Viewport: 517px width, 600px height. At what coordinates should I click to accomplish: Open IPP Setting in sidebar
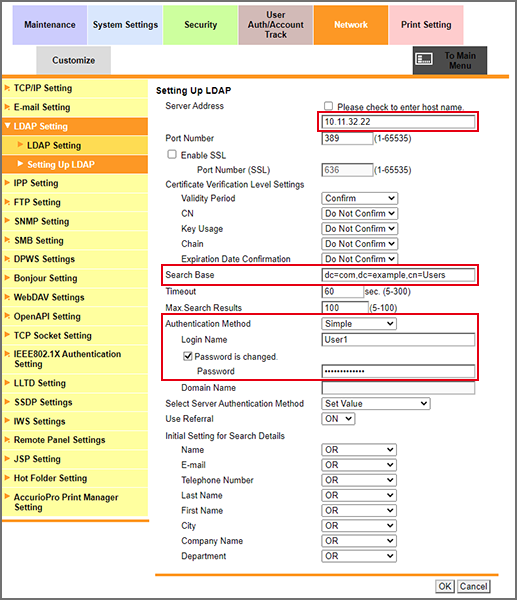pos(75,183)
